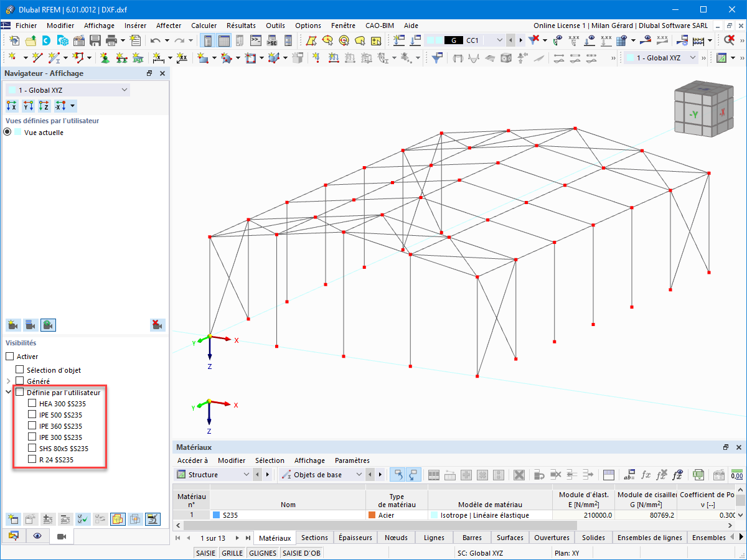Open the script manager SC icon
Image resolution: width=747 pixels, height=560 pixels.
click(x=271, y=40)
